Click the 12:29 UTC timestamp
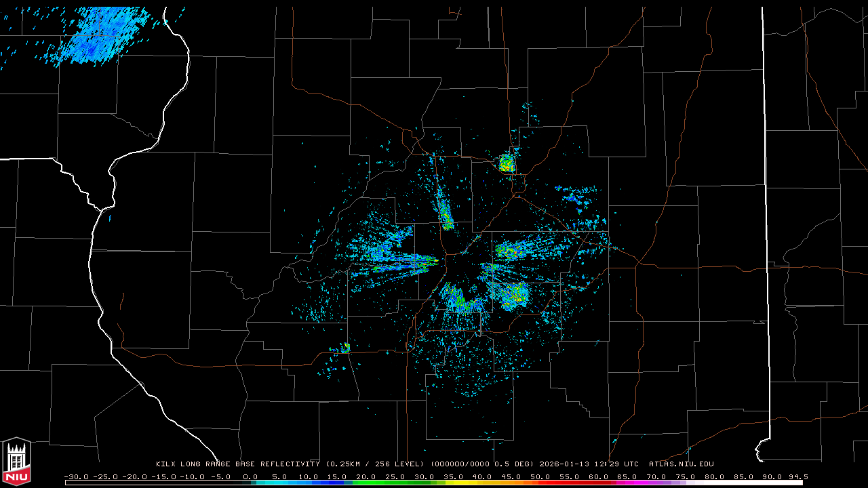The image size is (868, 488). click(x=618, y=464)
